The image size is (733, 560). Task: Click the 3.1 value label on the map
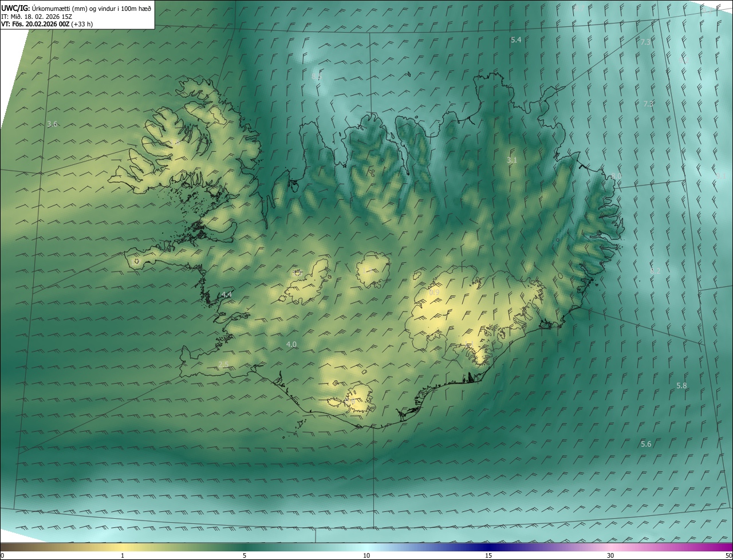pyautogui.click(x=512, y=160)
